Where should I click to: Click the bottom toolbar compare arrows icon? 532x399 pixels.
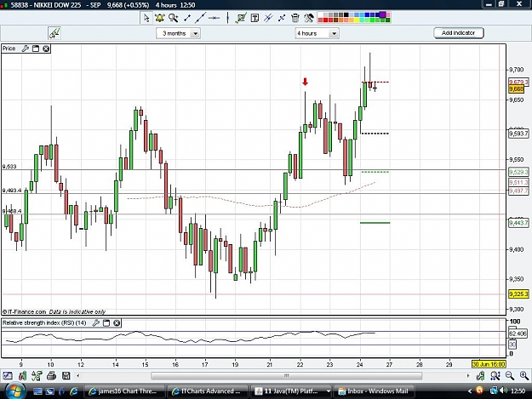(37, 376)
